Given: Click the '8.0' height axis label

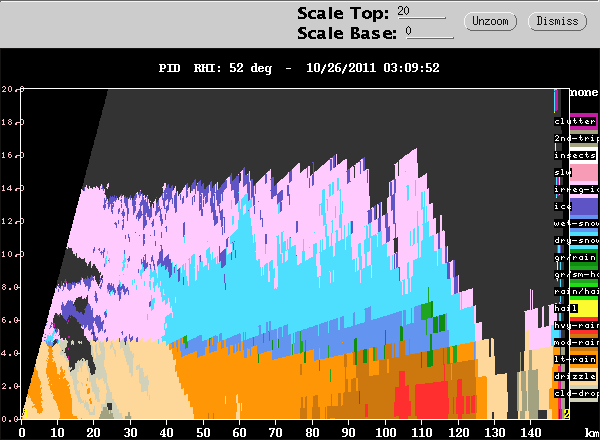Looking at the screenshot, I should (10, 287).
